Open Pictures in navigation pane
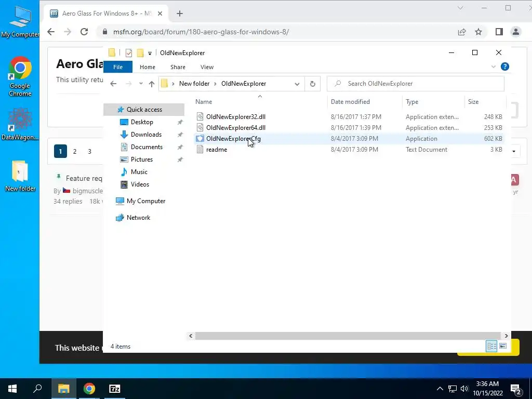The image size is (532, 399). 141,159
